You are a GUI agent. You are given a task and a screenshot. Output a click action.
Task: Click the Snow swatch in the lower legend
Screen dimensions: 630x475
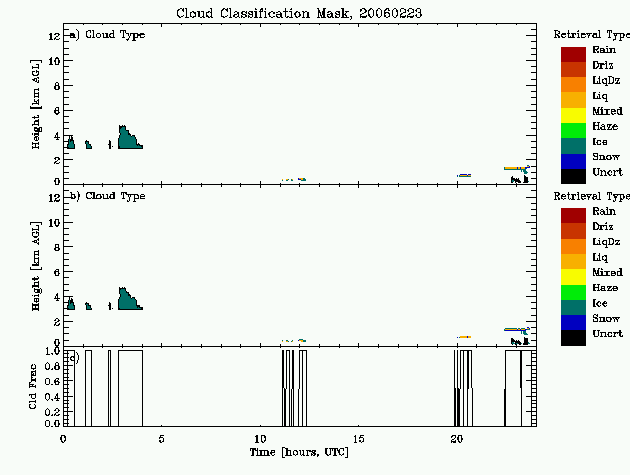pyautogui.click(x=573, y=322)
